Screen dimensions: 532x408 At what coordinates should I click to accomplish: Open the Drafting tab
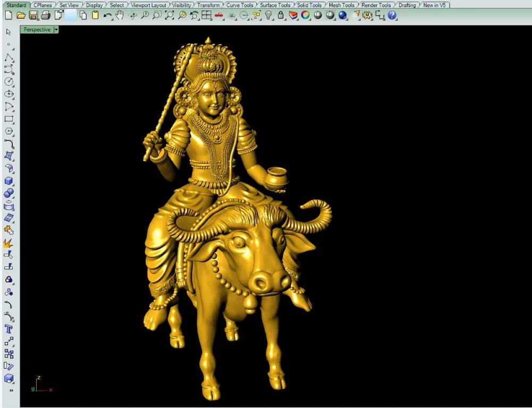coord(407,5)
